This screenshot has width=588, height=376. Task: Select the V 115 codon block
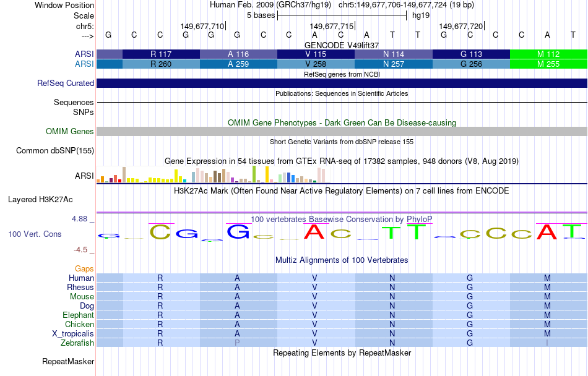coord(316,54)
